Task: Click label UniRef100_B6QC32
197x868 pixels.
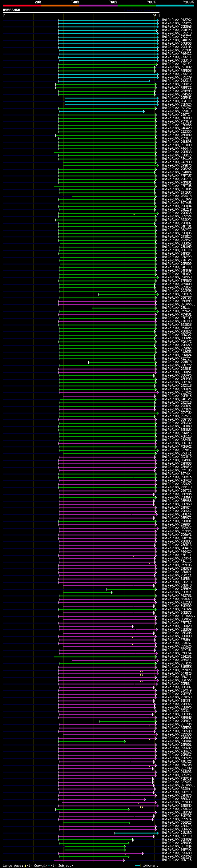Action: 177,799
